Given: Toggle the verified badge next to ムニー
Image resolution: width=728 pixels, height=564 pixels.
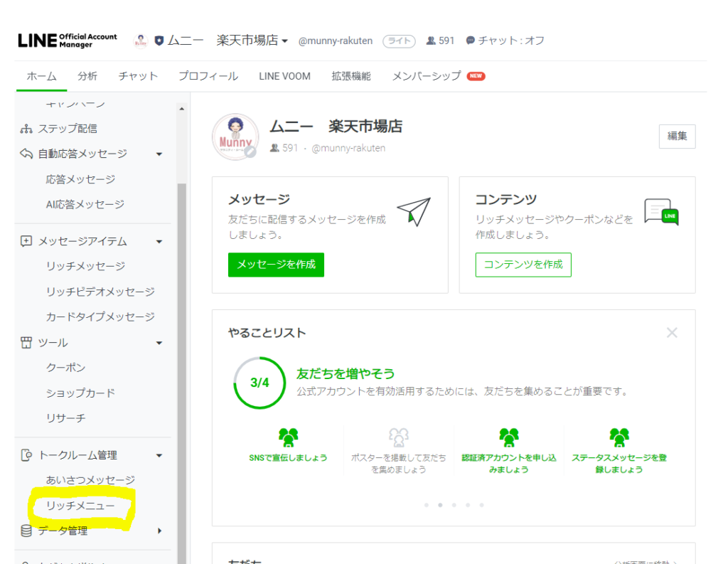Looking at the screenshot, I should coord(159,40).
